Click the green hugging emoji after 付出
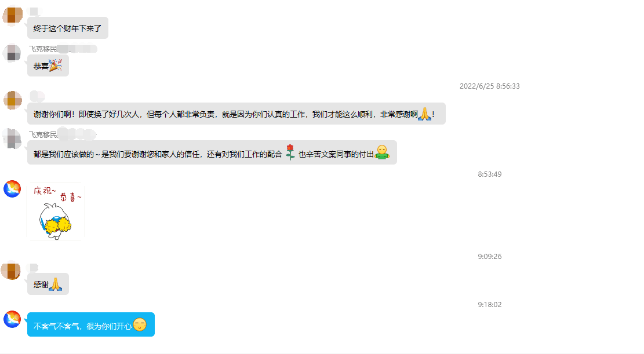Screen dimensions: 644x354 click(381, 152)
